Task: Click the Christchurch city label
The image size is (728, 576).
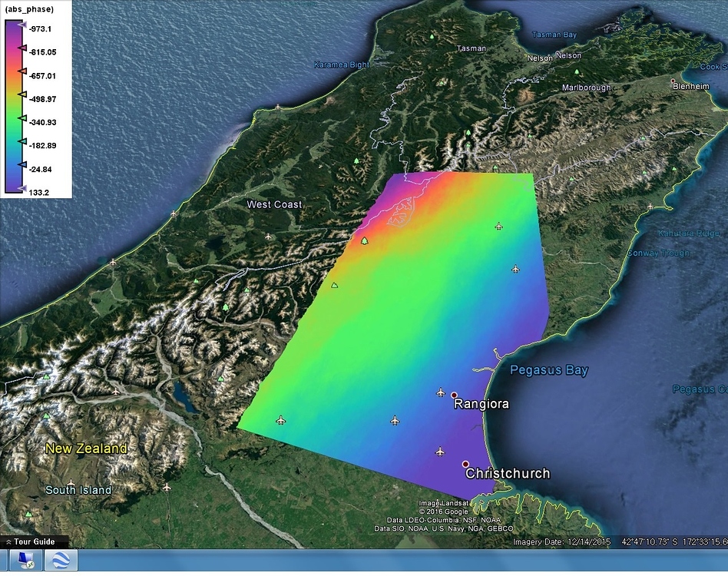Action: coord(508,473)
